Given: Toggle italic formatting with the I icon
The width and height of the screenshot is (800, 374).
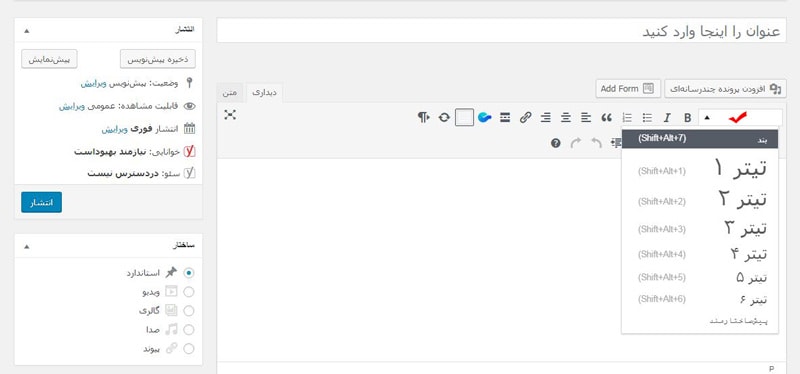Looking at the screenshot, I should (666, 118).
